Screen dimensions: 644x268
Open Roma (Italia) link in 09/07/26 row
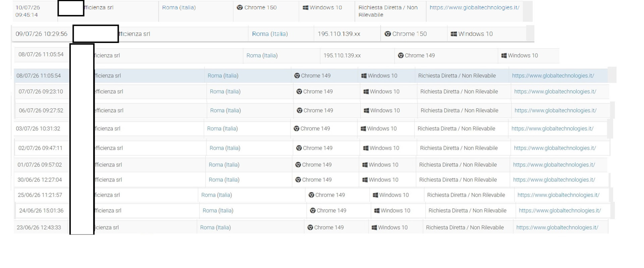tap(270, 34)
